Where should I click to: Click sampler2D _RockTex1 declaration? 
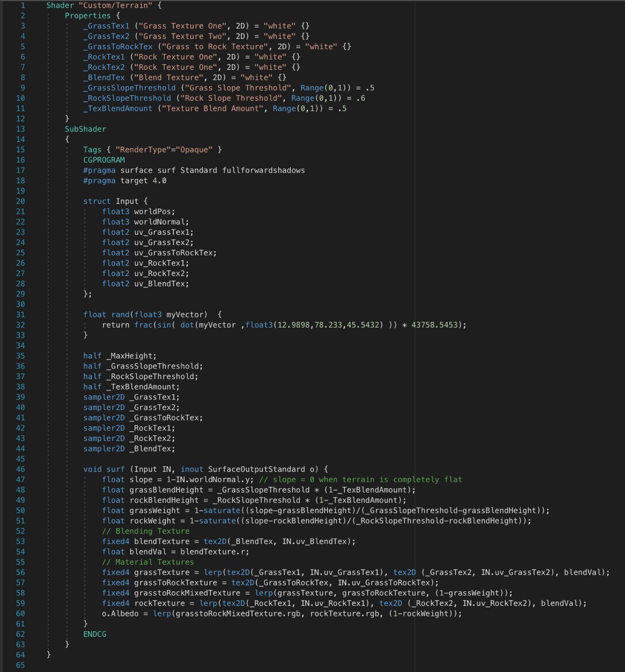[129, 428]
